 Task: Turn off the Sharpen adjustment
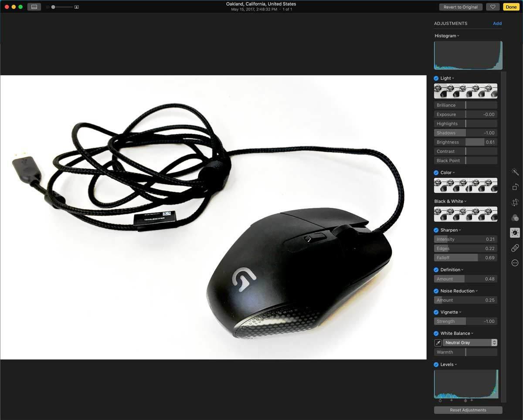[x=436, y=230]
